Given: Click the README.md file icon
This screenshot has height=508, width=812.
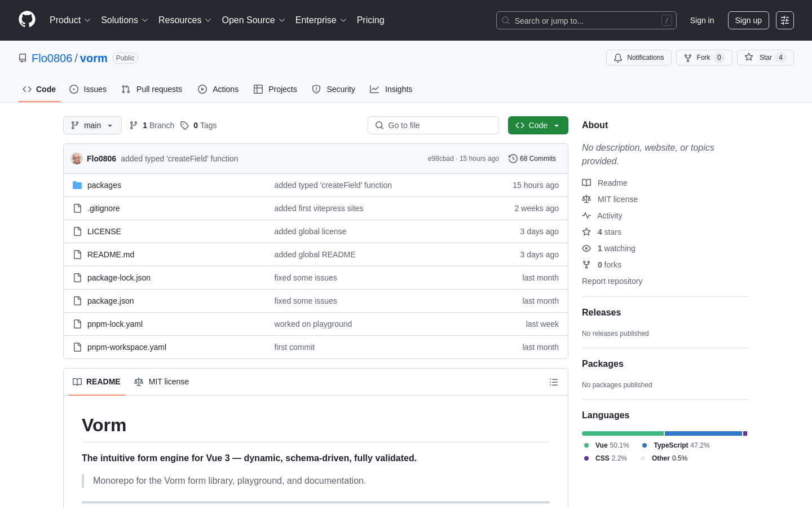Looking at the screenshot, I should pos(77,255).
